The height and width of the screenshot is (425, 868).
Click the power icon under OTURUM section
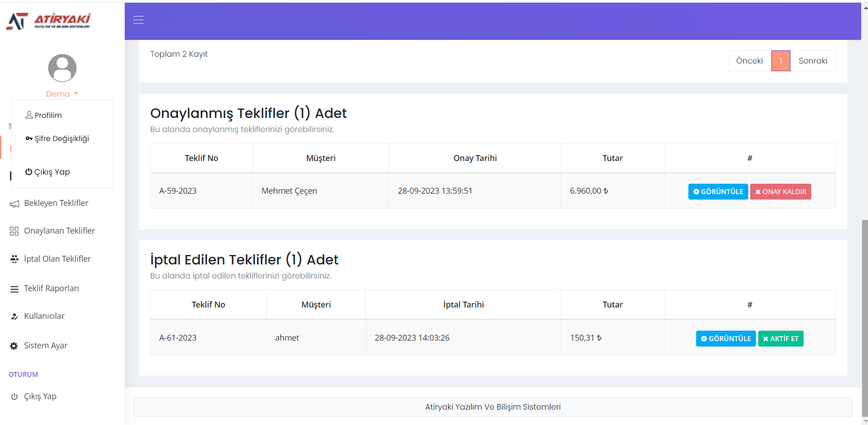(15, 396)
